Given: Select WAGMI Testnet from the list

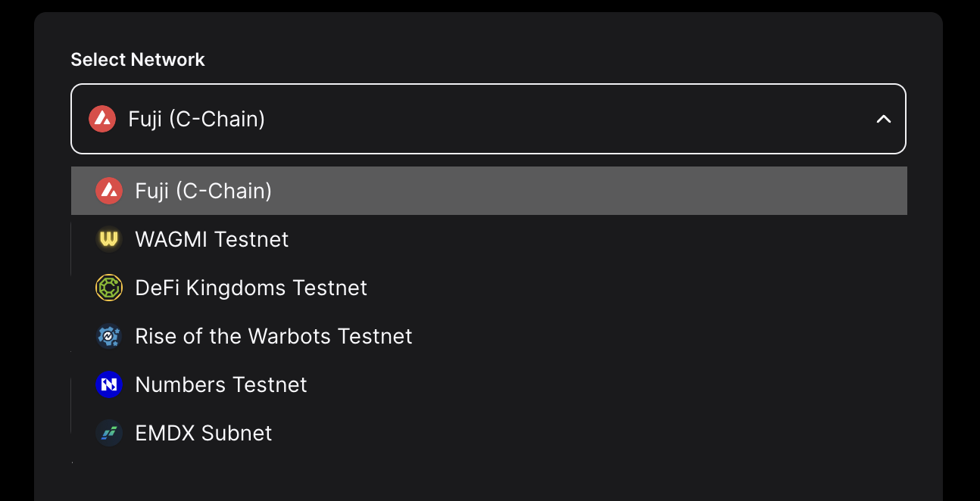Looking at the screenshot, I should (x=212, y=239).
